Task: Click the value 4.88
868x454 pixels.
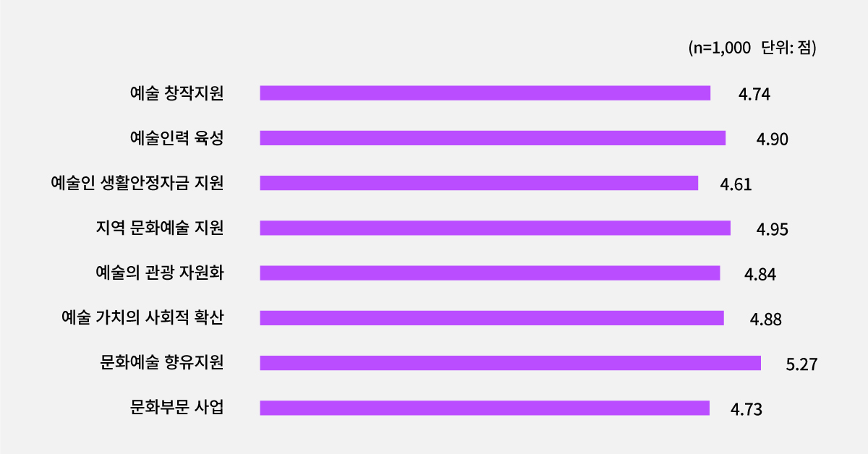Action: click(766, 320)
